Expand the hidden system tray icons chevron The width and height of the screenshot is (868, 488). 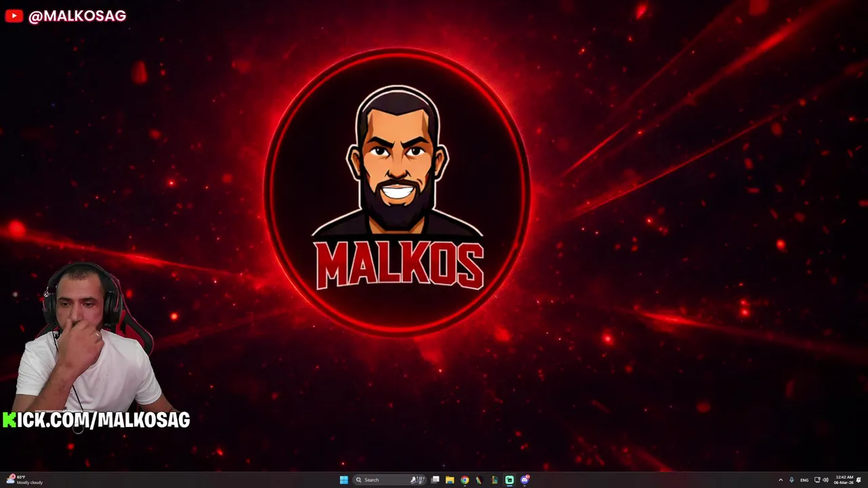[x=781, y=480]
